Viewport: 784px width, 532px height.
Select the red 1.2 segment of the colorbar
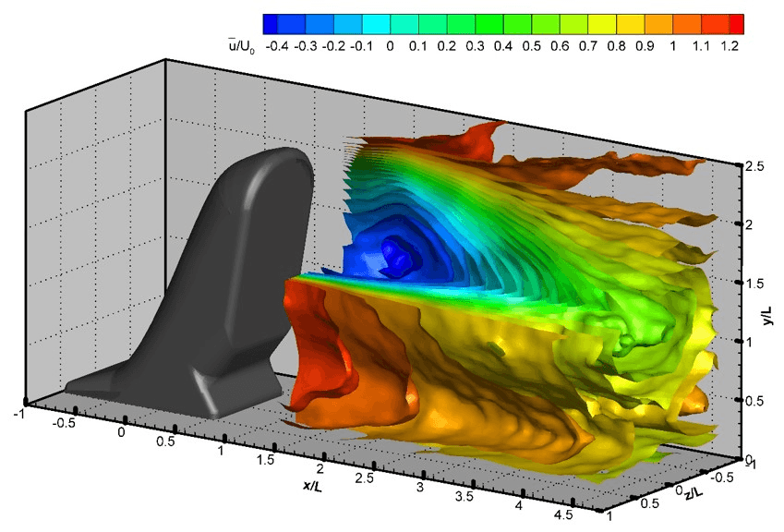[735, 20]
